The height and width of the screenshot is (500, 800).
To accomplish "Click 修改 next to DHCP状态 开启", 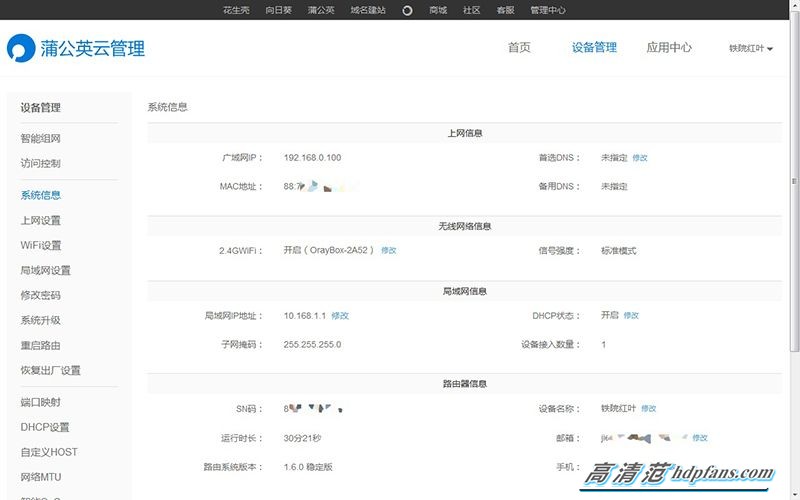I will (x=631, y=315).
